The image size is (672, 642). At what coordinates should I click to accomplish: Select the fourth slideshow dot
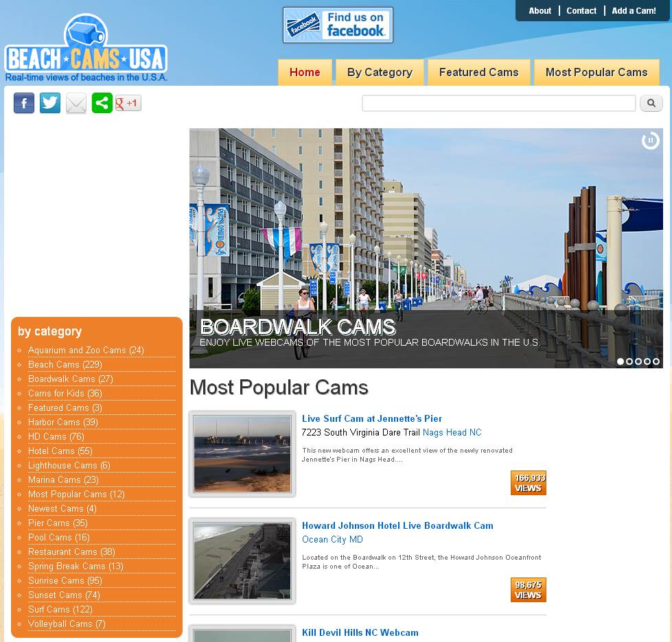[647, 361]
